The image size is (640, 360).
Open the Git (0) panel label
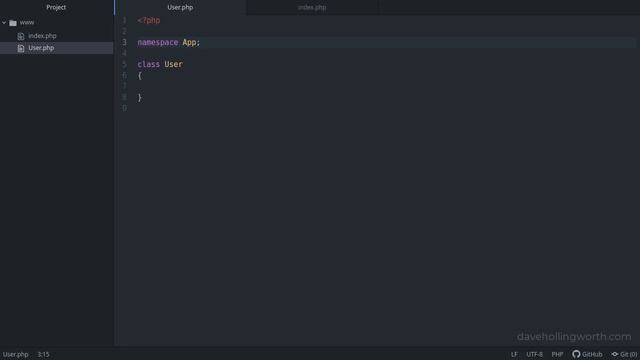tap(629, 354)
